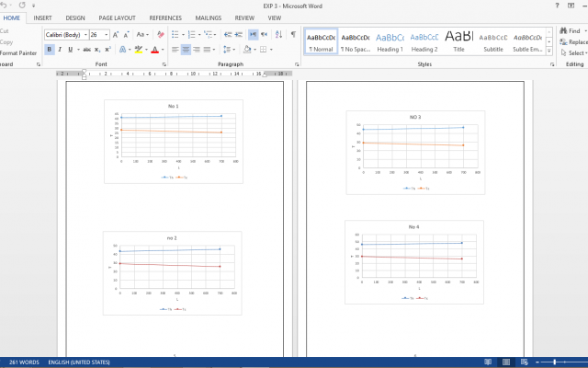The height and width of the screenshot is (368, 588).
Task: Open Paragraph dialog launcher
Action: [297, 64]
